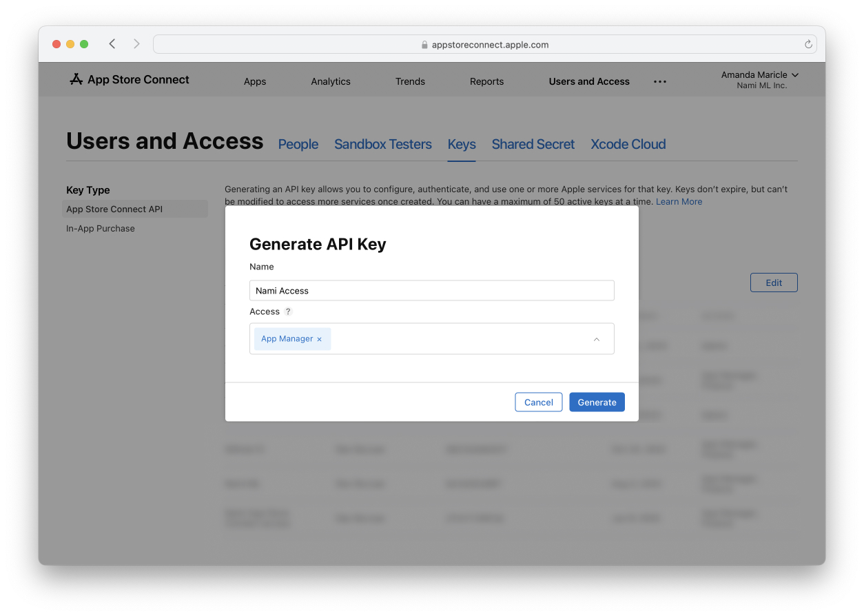Viewport: 864px width, 616px height.
Task: Open Reports in the top navigation
Action: pyautogui.click(x=487, y=81)
